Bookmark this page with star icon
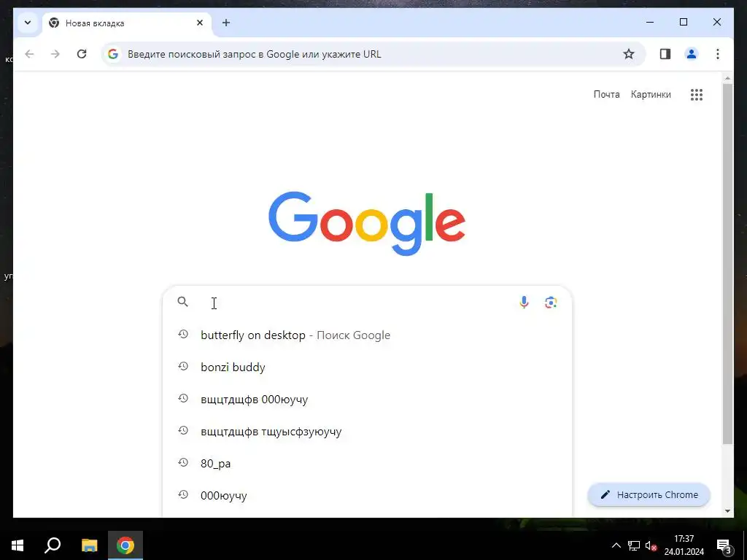The image size is (747, 560). point(628,54)
